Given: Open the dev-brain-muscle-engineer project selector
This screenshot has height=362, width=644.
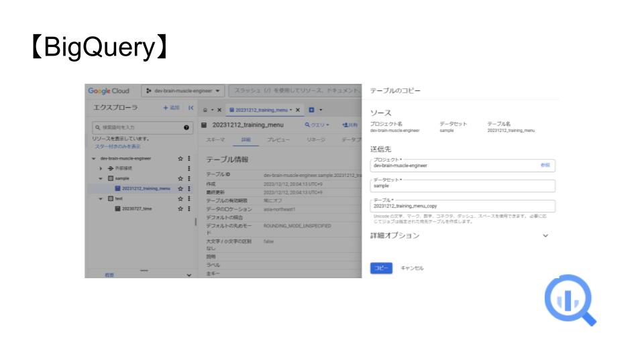Looking at the screenshot, I should point(183,90).
